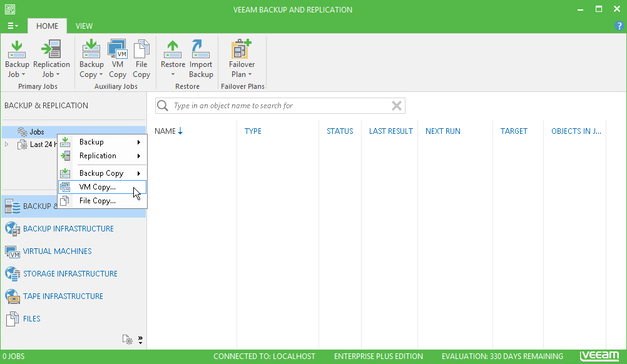
Task: Open STORAGE INFRASTRUCTURE view
Action: point(70,274)
